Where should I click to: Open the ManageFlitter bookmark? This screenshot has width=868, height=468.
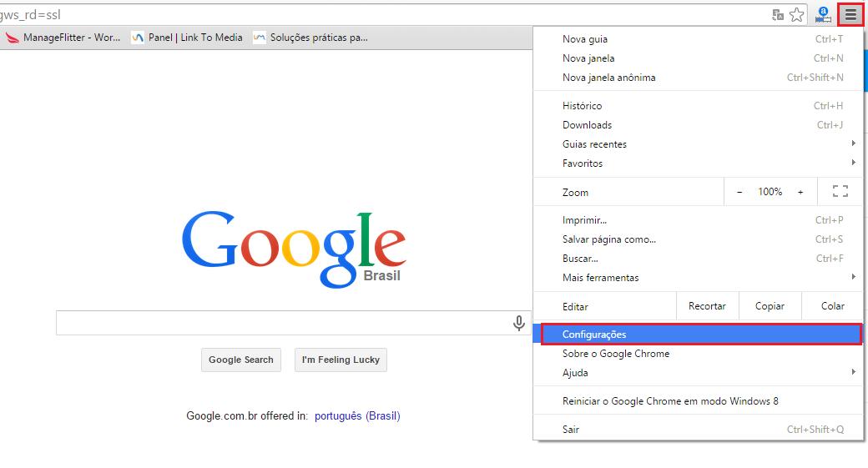[63, 38]
